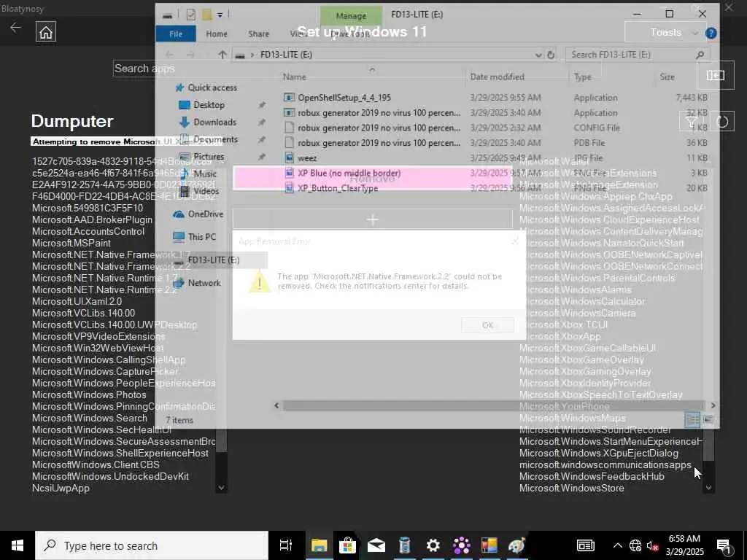The image size is (747, 560).
Task: Open Mail app from taskbar
Action: coord(376,545)
